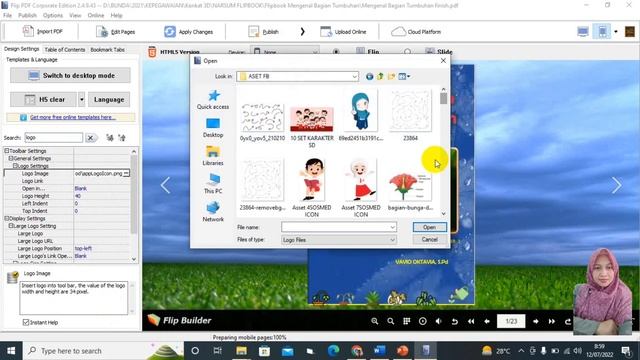Select the 10 SET KARAKTER SD thumbnail
This screenshot has height=360, width=640.
click(x=312, y=124)
